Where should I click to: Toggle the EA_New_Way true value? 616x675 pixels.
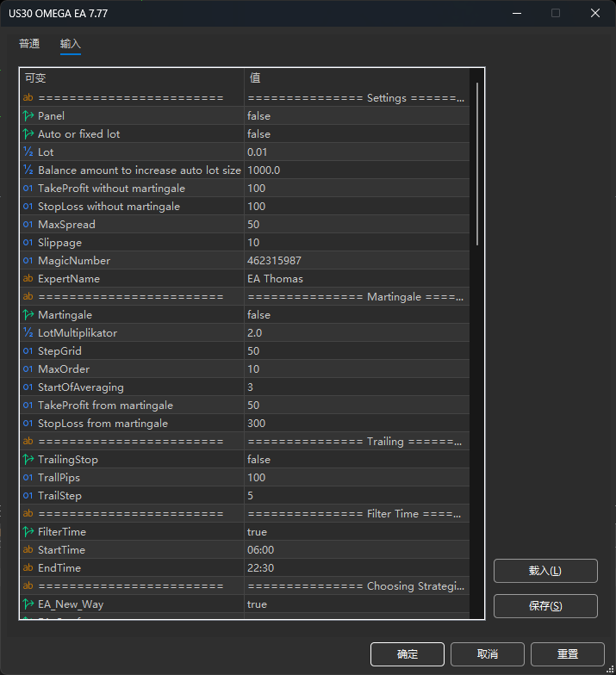click(356, 604)
